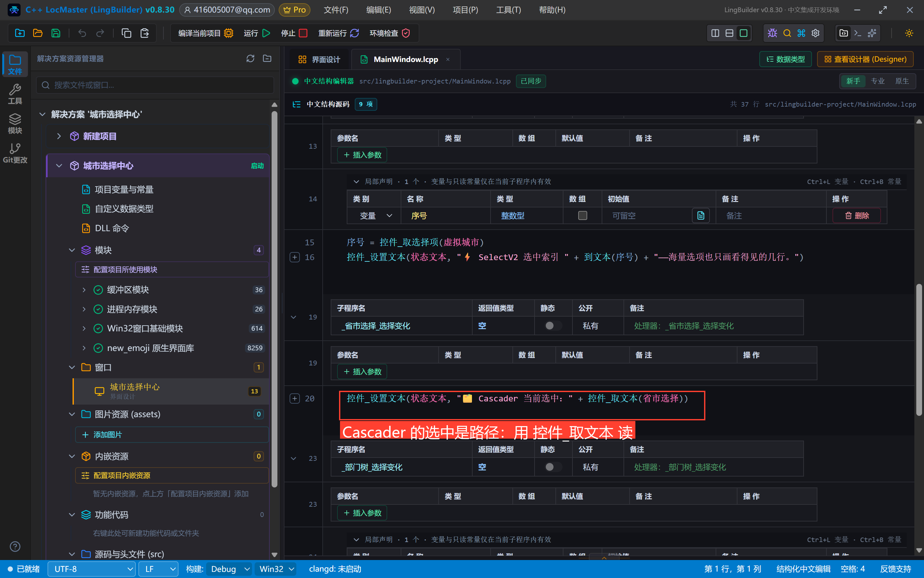Select the split vertical layout icon

(715, 33)
